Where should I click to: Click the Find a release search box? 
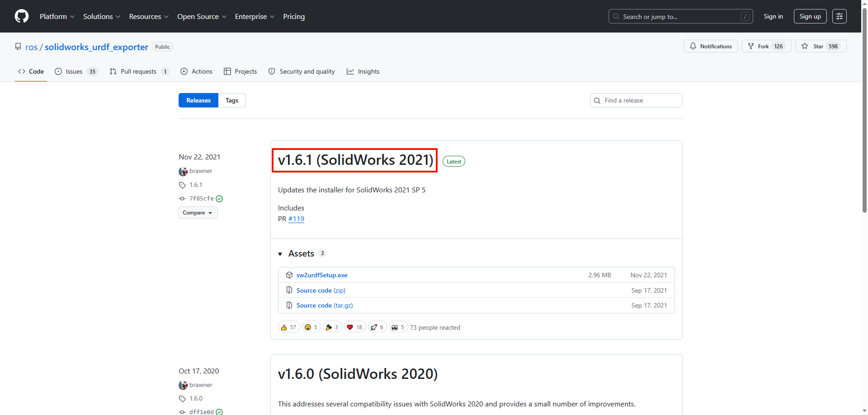636,100
